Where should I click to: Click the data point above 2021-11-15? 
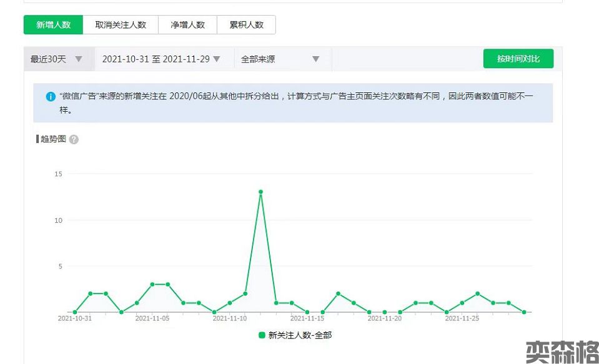click(x=307, y=312)
